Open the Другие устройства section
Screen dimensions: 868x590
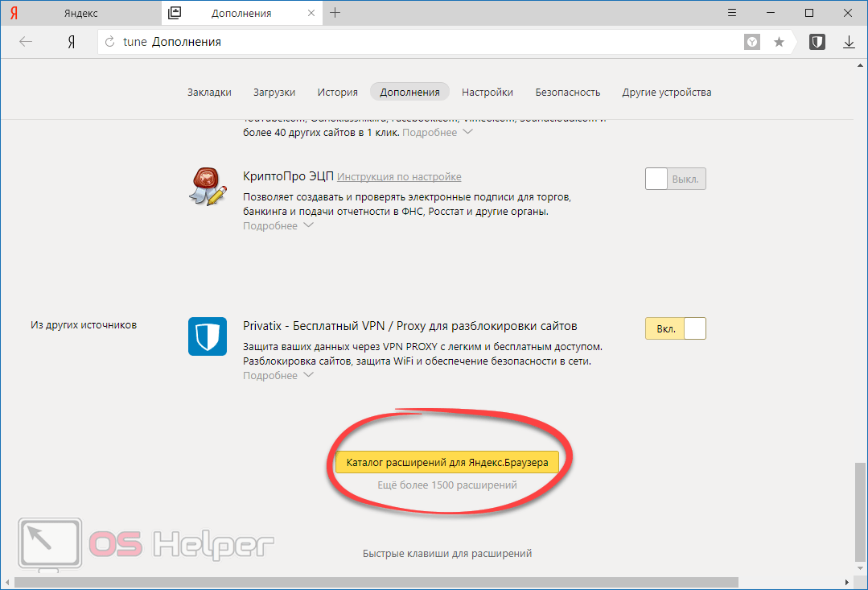(667, 93)
